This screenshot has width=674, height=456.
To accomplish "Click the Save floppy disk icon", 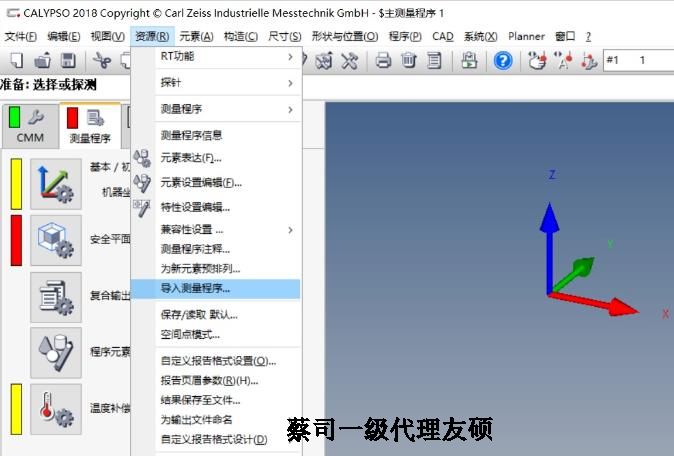I will click(x=68, y=60).
